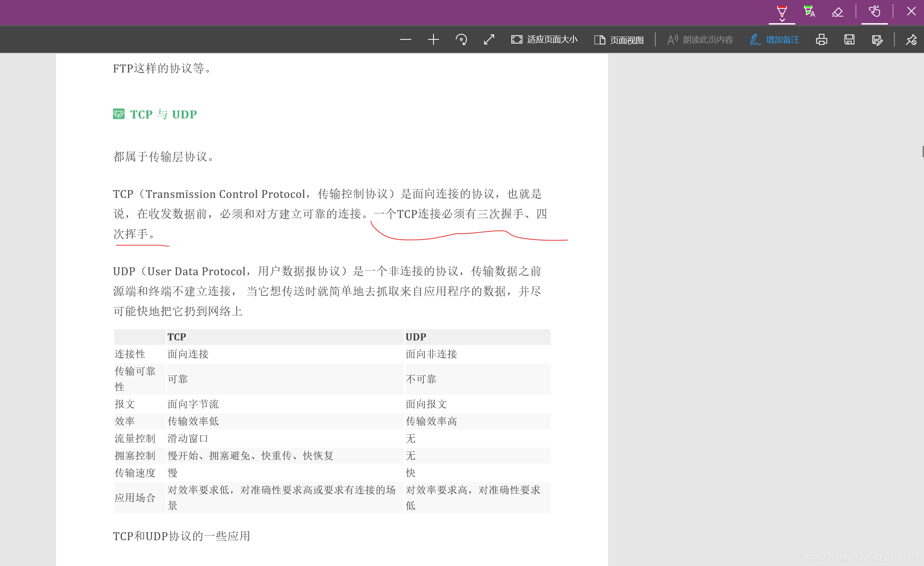The image size is (924, 566).
Task: Rotate the PDF page
Action: click(x=461, y=40)
